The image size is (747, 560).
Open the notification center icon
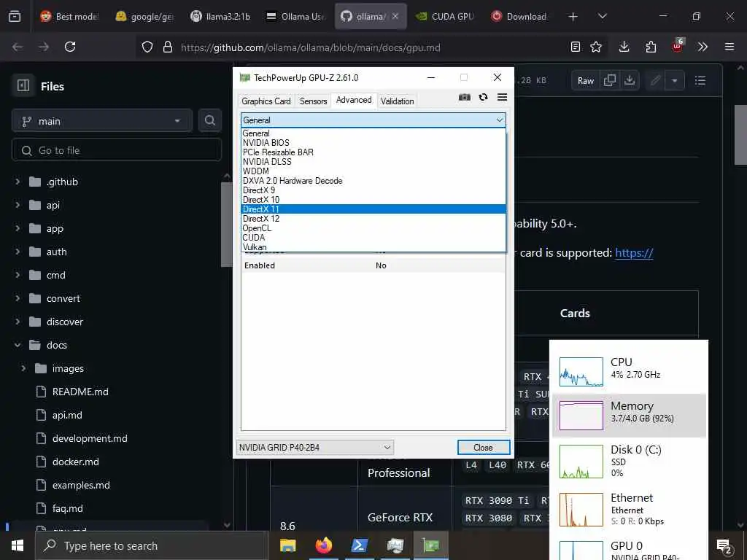(x=724, y=547)
